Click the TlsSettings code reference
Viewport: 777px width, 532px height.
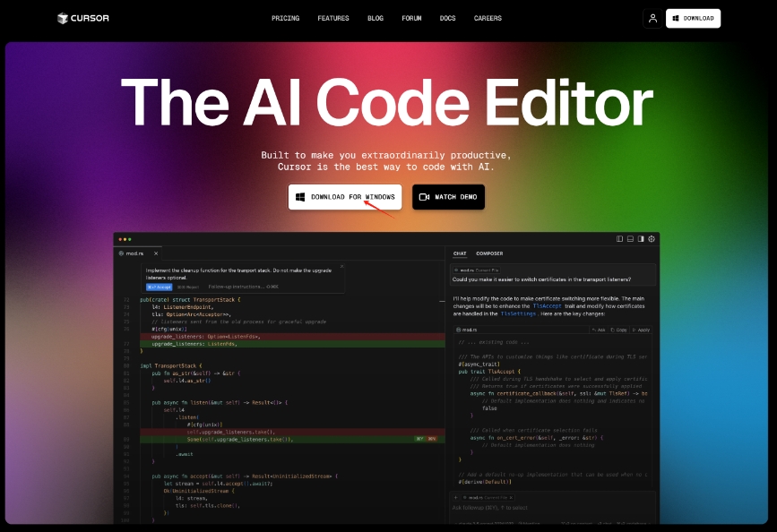pyautogui.click(x=518, y=314)
